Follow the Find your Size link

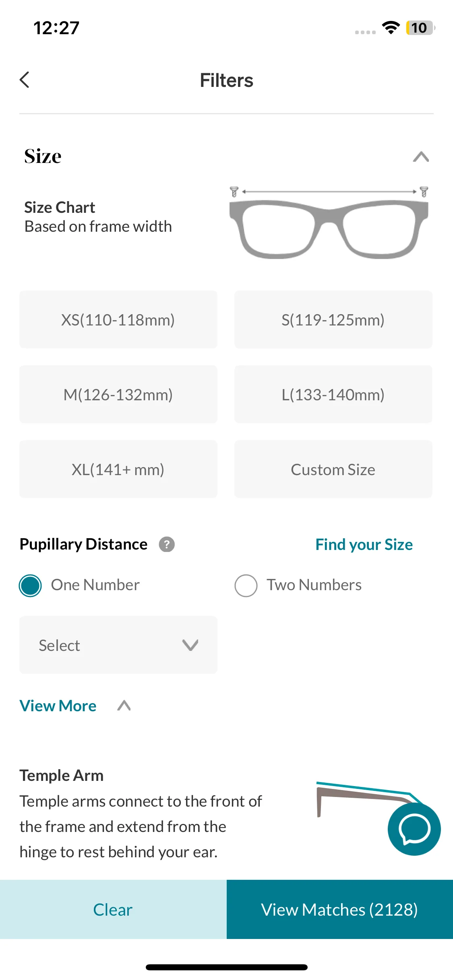[364, 545]
